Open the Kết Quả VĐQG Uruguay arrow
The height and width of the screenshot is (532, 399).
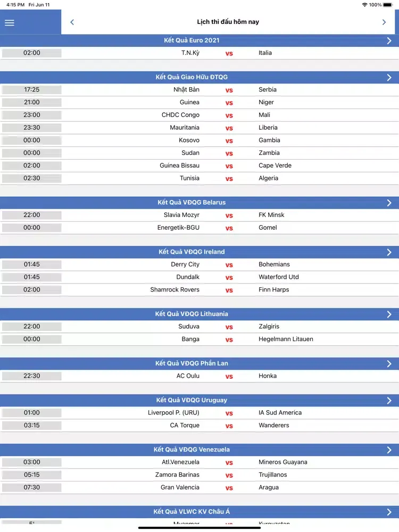point(389,401)
